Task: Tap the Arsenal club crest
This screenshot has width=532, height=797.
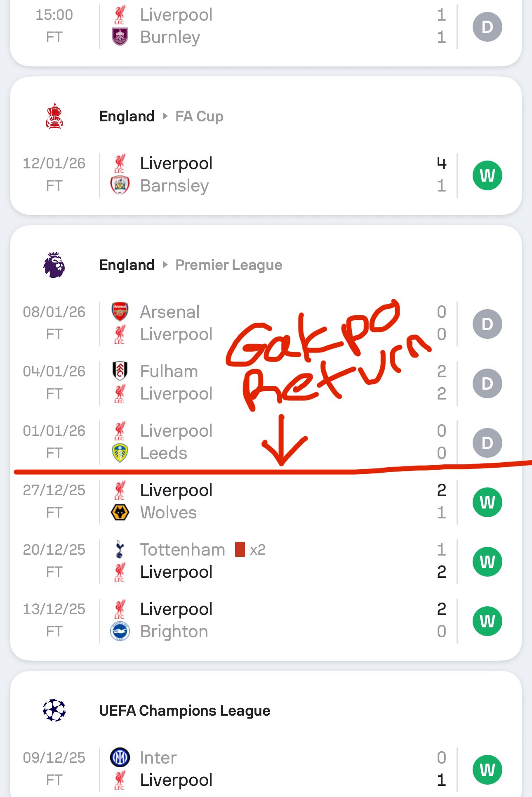Action: click(x=120, y=312)
